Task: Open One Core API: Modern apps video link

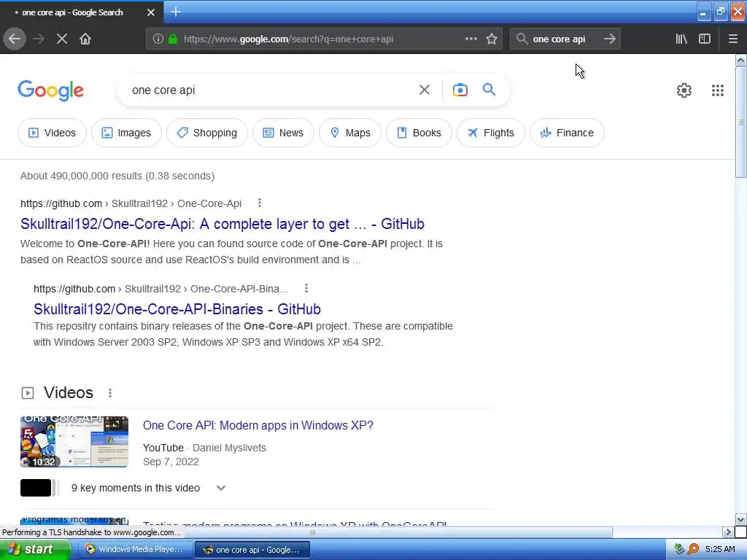Action: (258, 425)
